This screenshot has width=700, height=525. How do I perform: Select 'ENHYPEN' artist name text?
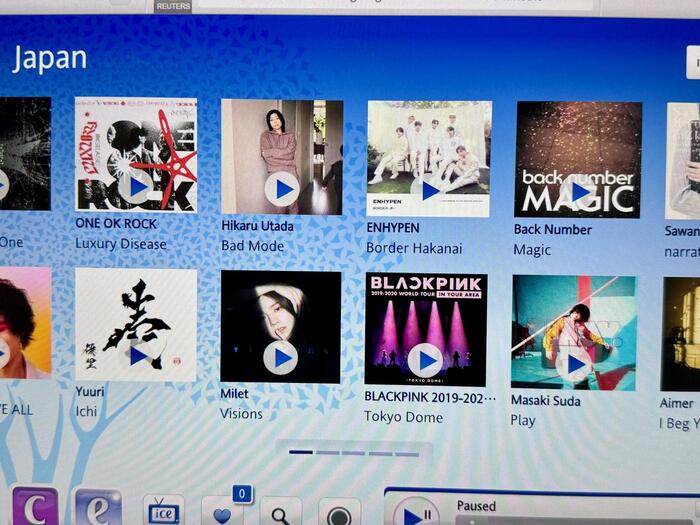click(393, 228)
